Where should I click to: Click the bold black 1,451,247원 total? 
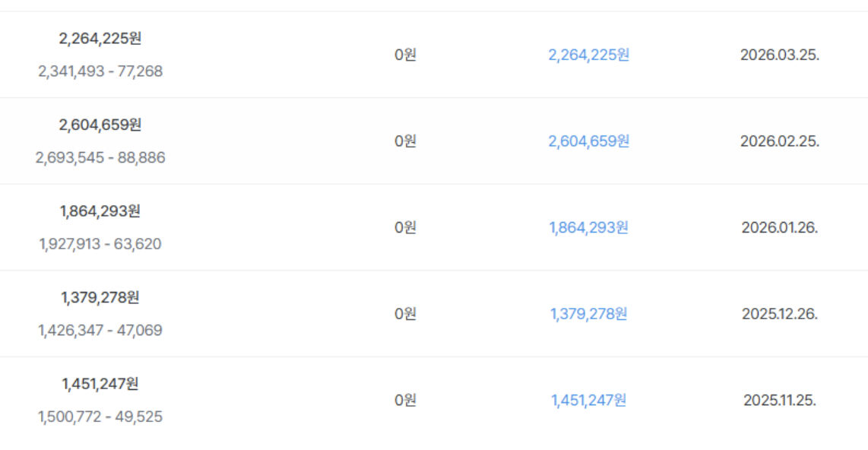100,384
